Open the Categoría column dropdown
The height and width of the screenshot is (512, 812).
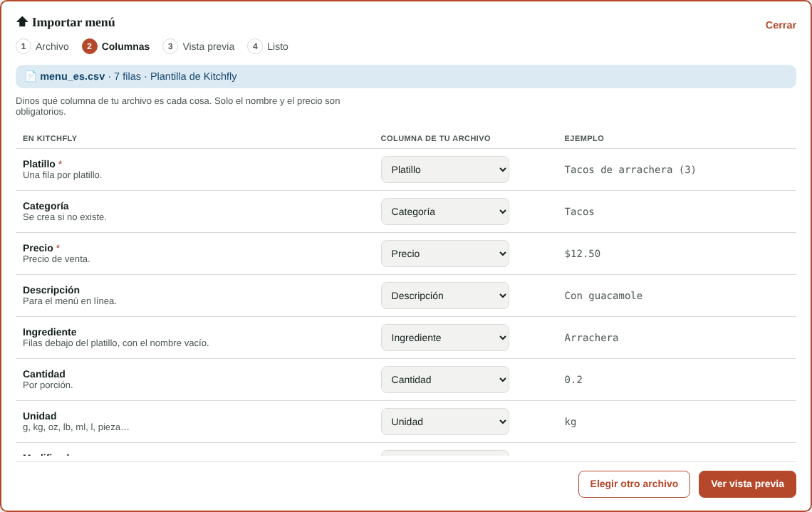[445, 211]
